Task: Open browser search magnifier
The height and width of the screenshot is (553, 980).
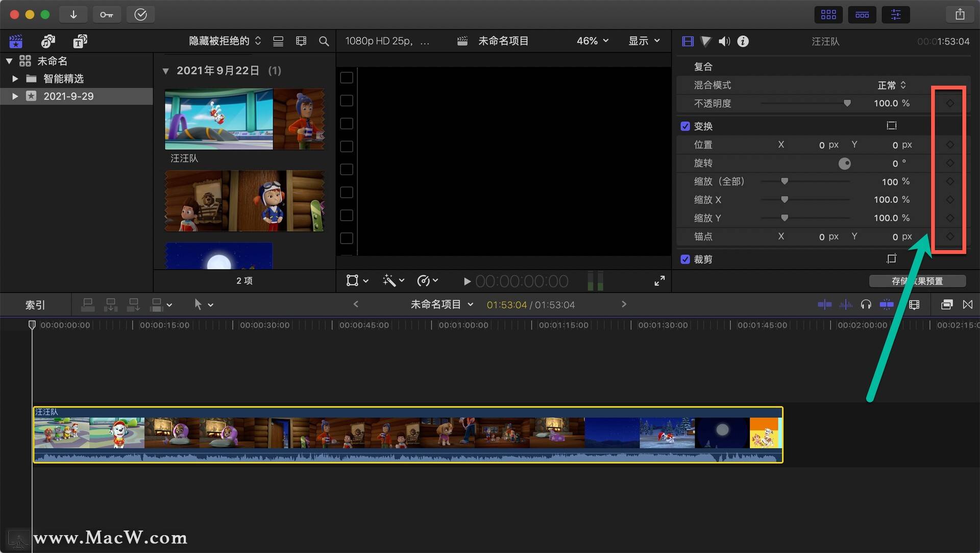Action: pyautogui.click(x=324, y=41)
